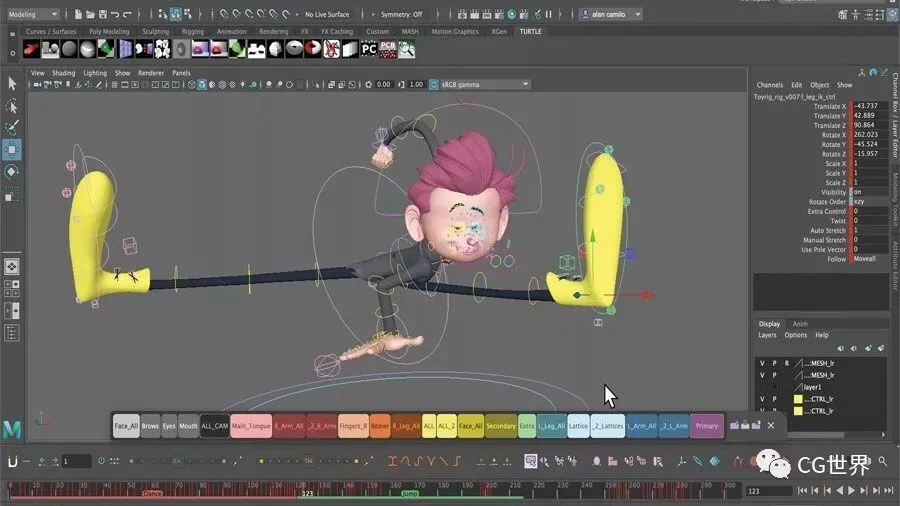Click the Main_Tongue picker button
The width and height of the screenshot is (900, 506).
(x=251, y=426)
